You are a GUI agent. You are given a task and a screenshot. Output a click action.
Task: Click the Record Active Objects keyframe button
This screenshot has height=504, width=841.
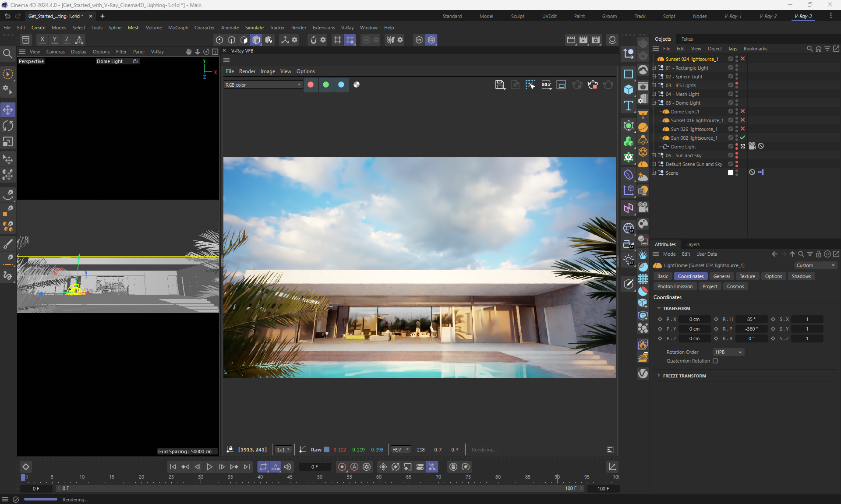pyautogui.click(x=342, y=467)
